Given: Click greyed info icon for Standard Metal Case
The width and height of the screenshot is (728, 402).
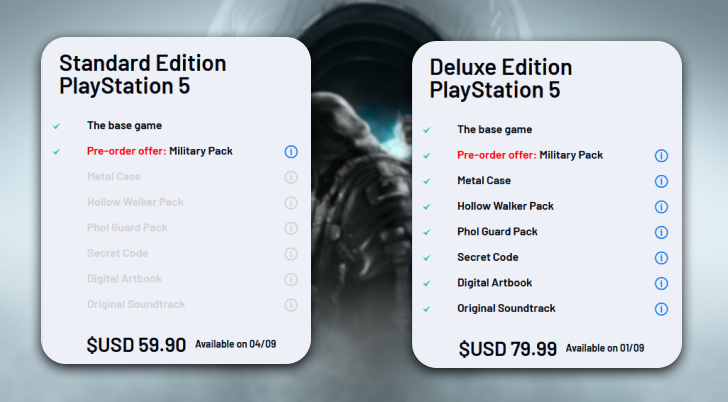Looking at the screenshot, I should click(291, 177).
